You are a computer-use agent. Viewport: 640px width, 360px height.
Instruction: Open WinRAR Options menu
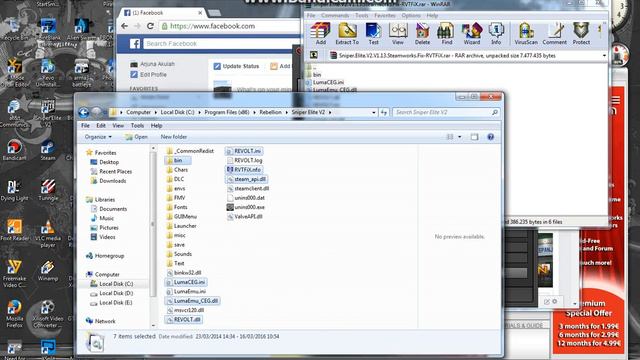coord(411,16)
